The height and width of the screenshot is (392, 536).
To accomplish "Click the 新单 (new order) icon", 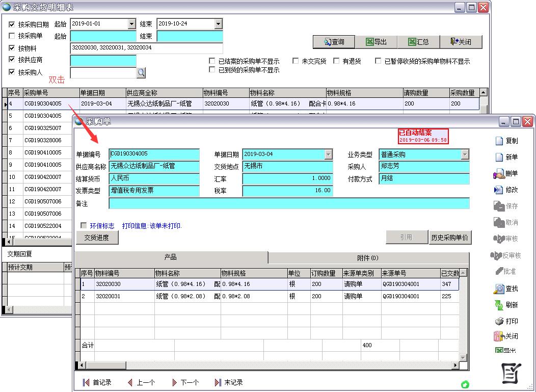I will [499, 157].
